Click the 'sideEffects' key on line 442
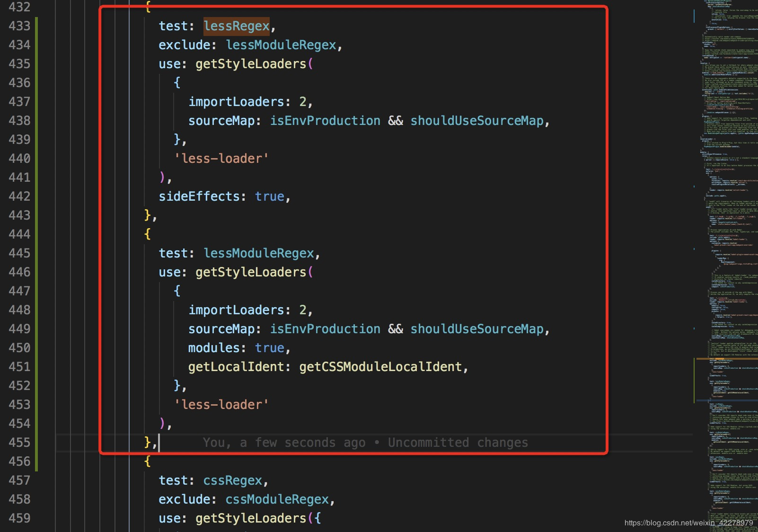The width and height of the screenshot is (758, 532). coord(199,196)
